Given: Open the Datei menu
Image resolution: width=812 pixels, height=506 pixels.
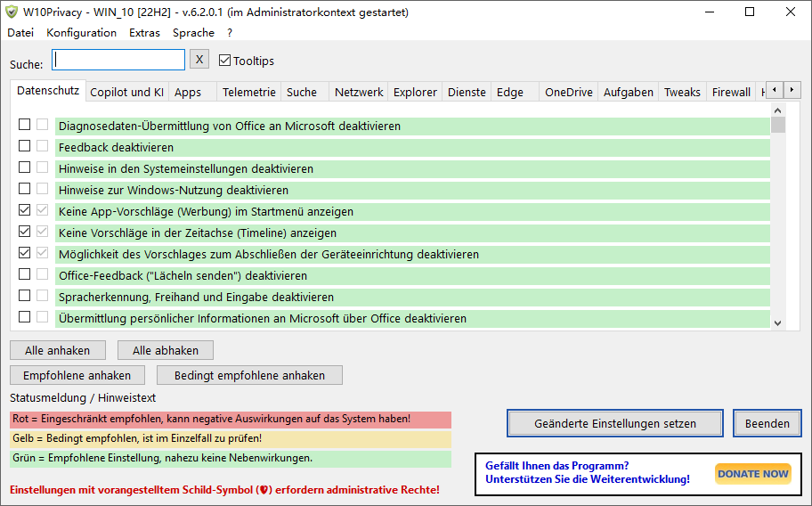Looking at the screenshot, I should tap(20, 33).
